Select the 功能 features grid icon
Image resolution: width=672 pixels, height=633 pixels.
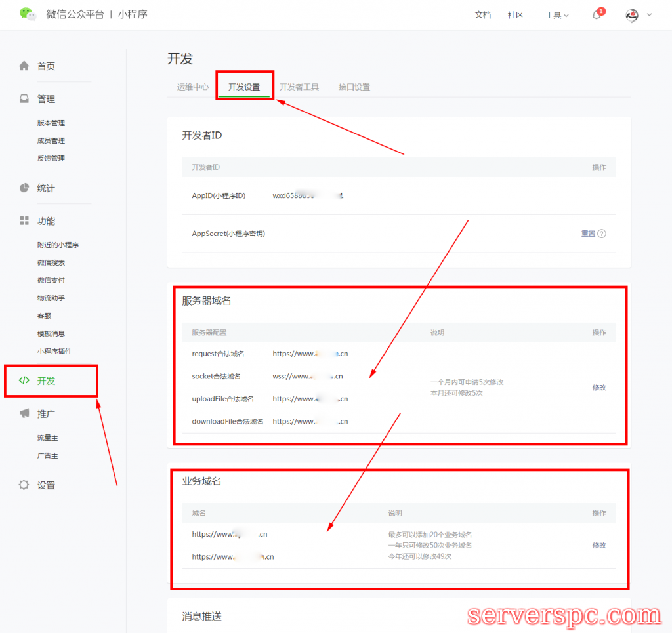[x=24, y=221]
